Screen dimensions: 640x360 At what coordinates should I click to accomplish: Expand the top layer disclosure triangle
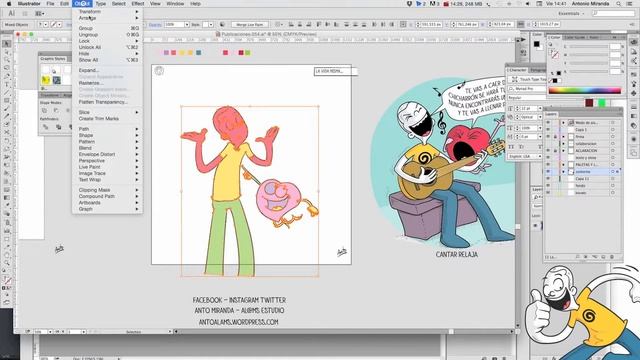pos(564,122)
